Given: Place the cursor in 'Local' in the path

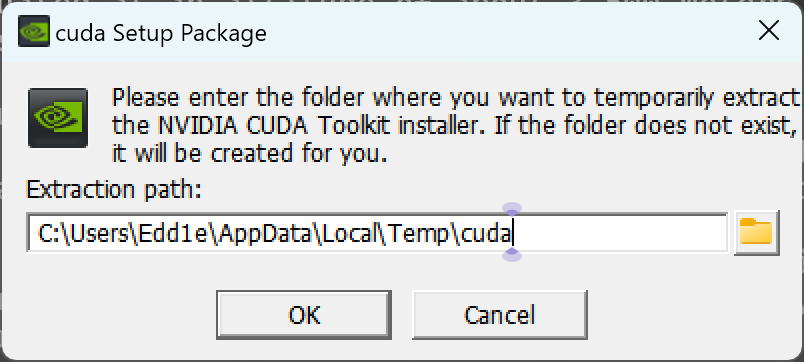Looking at the screenshot, I should pos(348,234).
